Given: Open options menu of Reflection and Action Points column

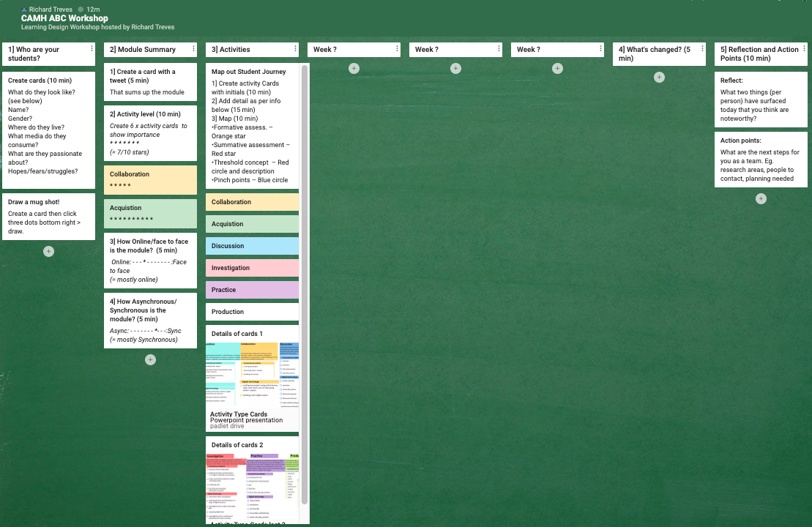Looking at the screenshot, I should pos(804,48).
